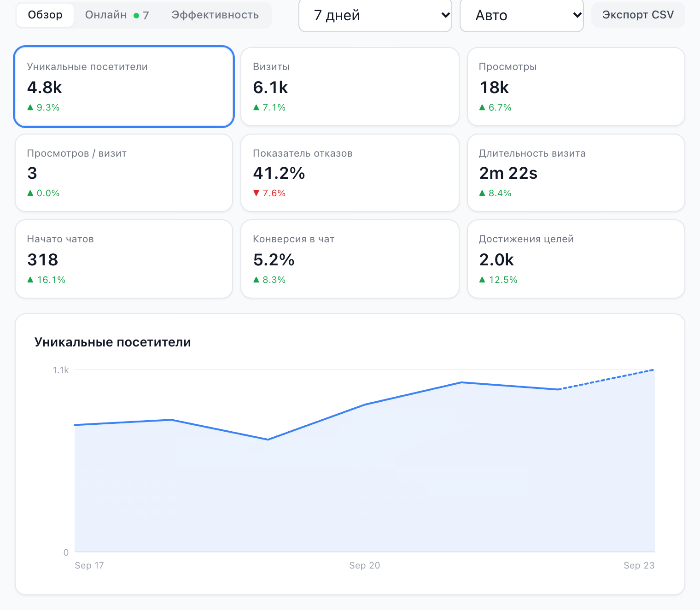Open the Авто granularity dropdown
The image size is (700, 610).
(x=521, y=15)
